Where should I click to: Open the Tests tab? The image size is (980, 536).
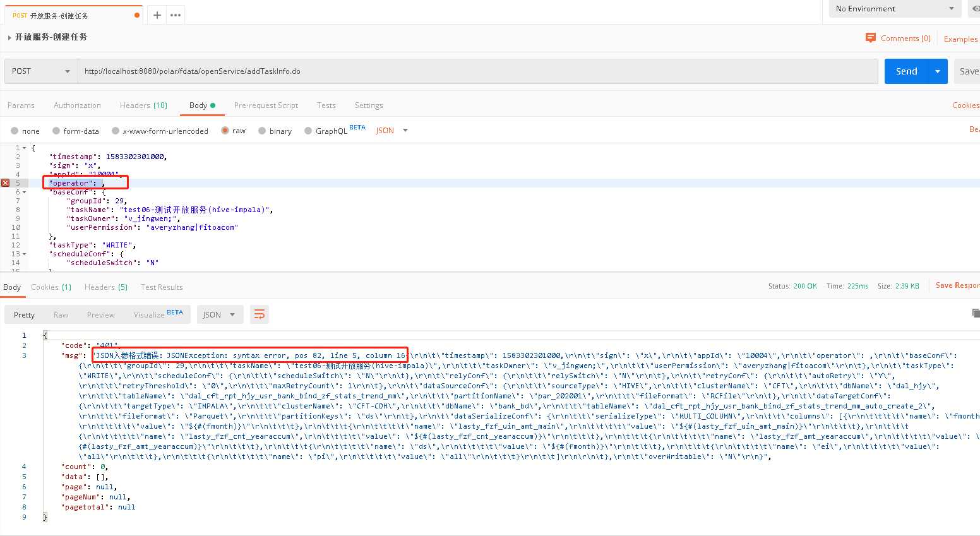[326, 105]
